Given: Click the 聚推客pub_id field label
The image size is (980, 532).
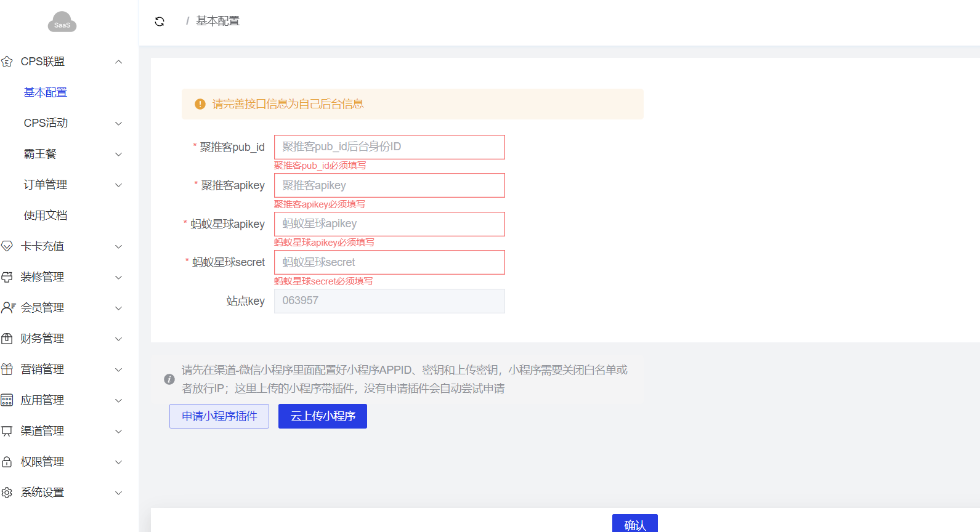Looking at the screenshot, I should [232, 147].
